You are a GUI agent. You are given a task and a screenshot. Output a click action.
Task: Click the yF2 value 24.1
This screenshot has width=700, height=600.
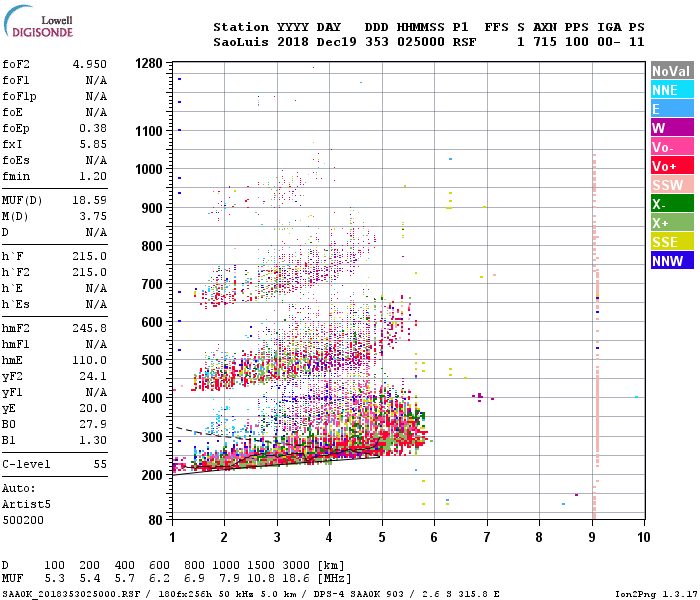click(93, 376)
